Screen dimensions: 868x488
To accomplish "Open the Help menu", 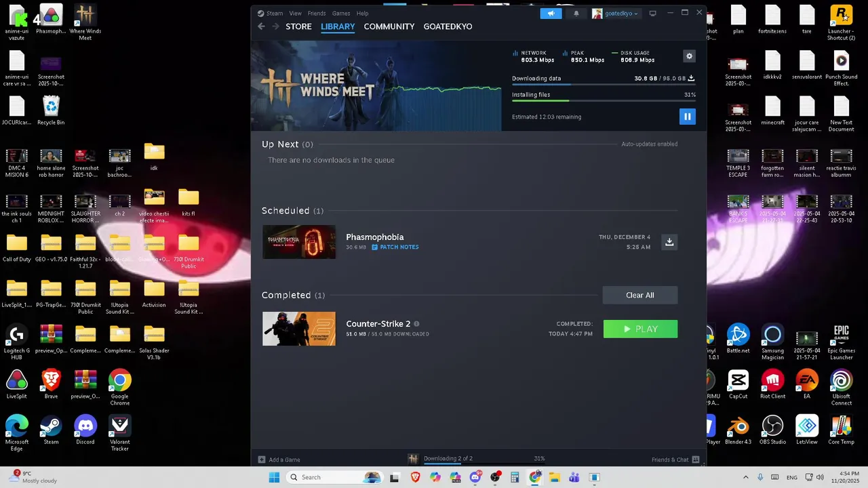I will pos(363,14).
